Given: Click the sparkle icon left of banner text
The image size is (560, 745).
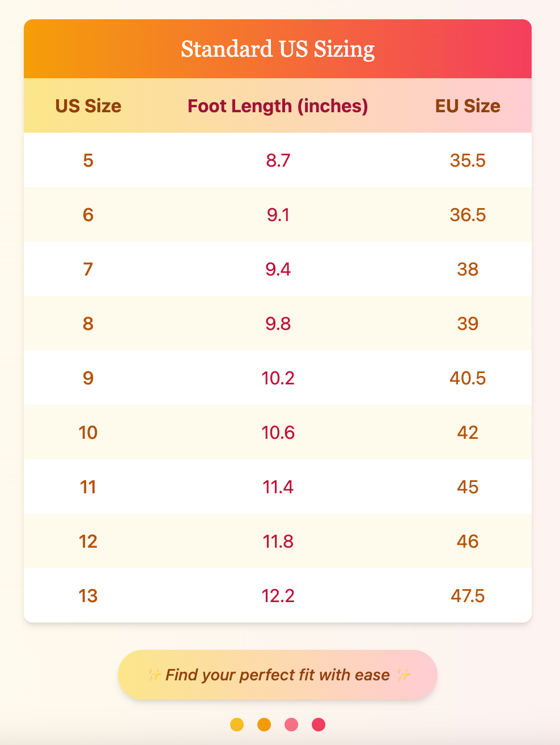Looking at the screenshot, I should [x=154, y=675].
